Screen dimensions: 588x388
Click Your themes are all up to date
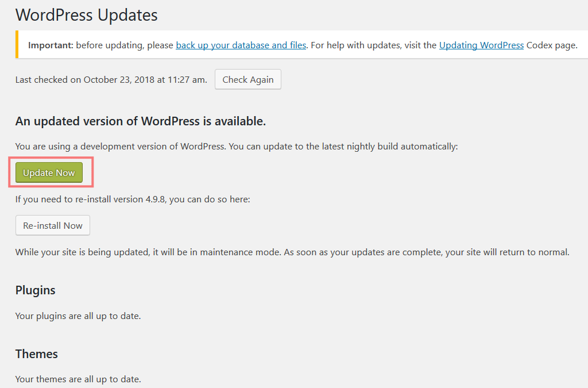[78, 379]
